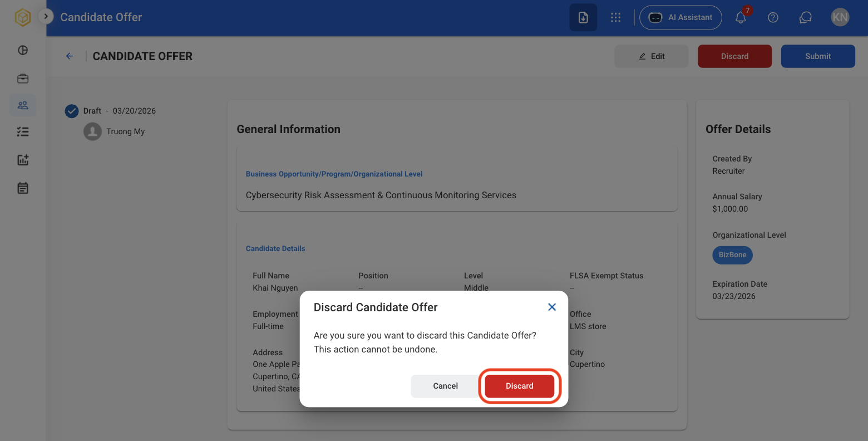Open the reports chart sidebar icon
Viewport: 868px width, 441px height.
tap(23, 160)
